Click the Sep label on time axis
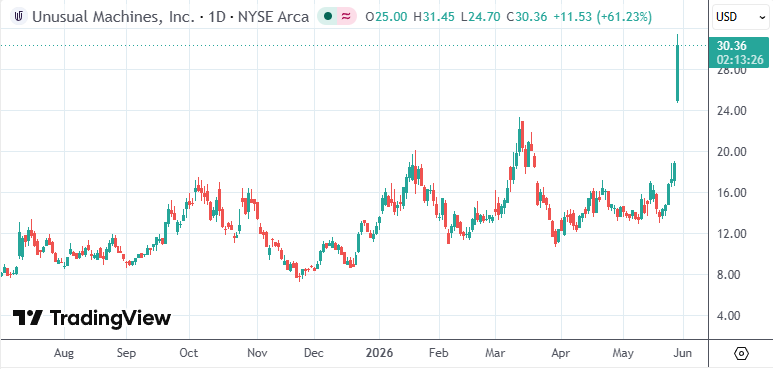Image resolution: width=773 pixels, height=369 pixels. pos(126,353)
